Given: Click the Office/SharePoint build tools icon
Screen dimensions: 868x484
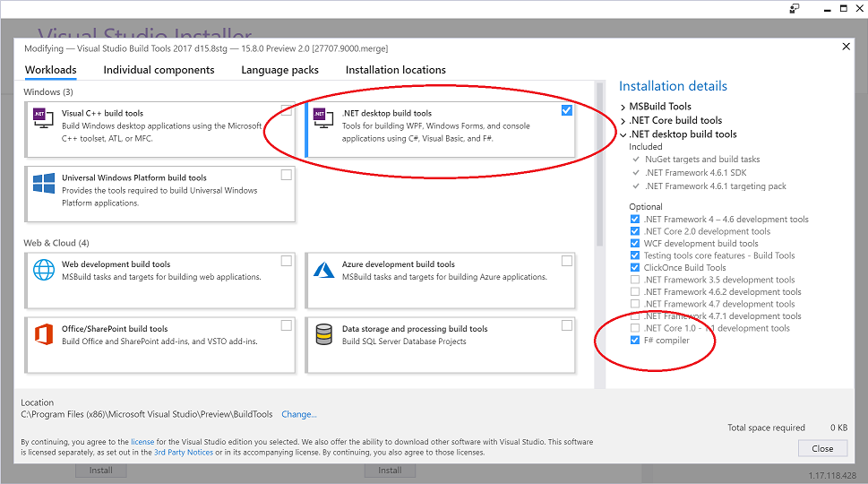Looking at the screenshot, I should (x=44, y=334).
